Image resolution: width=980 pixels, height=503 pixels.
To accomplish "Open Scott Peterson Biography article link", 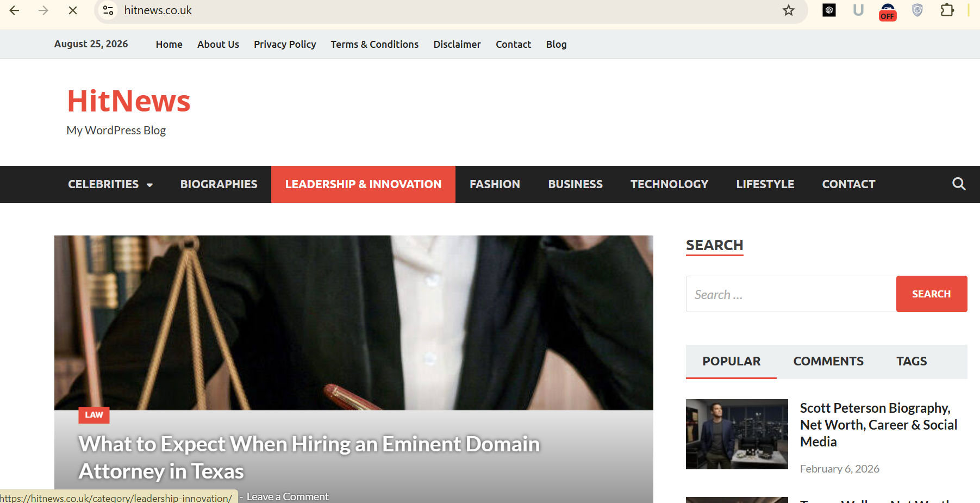I will point(878,425).
